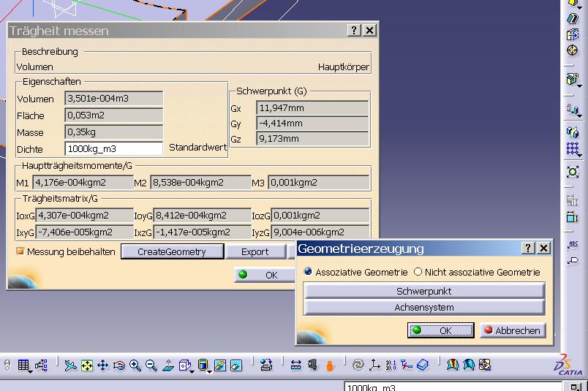Viewport: 588px width, 391px height.
Task: Click the Isometric quick view cube icon
Action: point(184,365)
